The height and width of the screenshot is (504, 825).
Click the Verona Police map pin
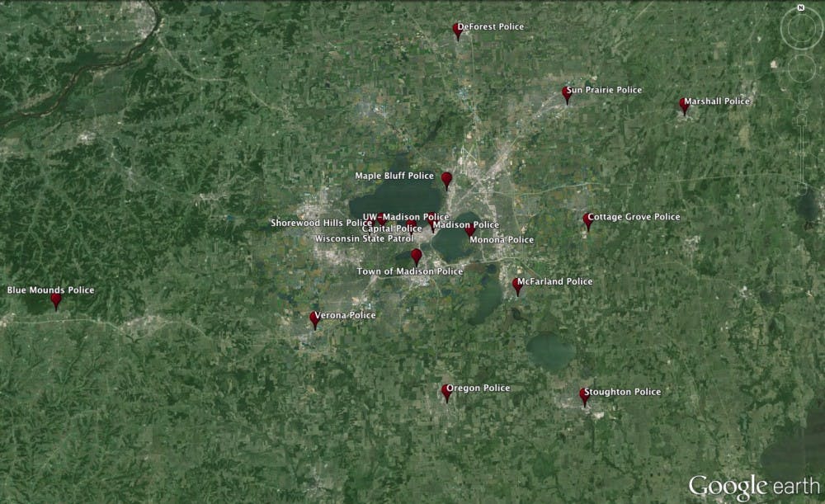(x=314, y=318)
